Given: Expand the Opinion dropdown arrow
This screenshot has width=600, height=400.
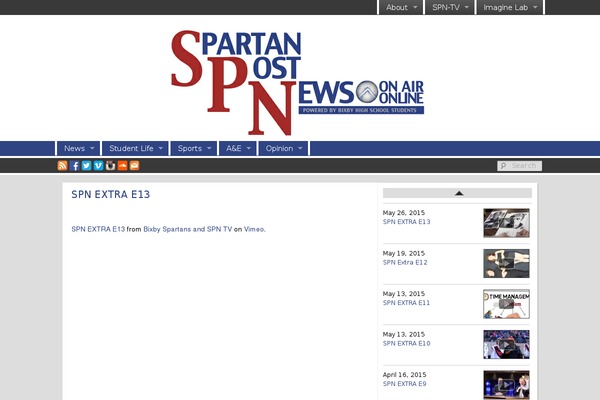Looking at the screenshot, I should tap(300, 148).
